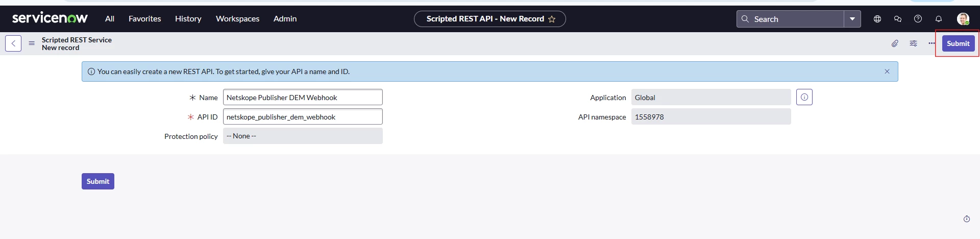Open the Protection policy dropdown
Screen dimensions: 980x239
coord(303,136)
